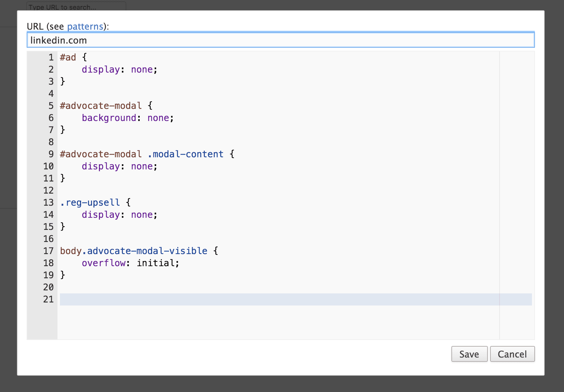Click line number 10 in the gutter
This screenshot has width=564, height=392.
[48, 166]
